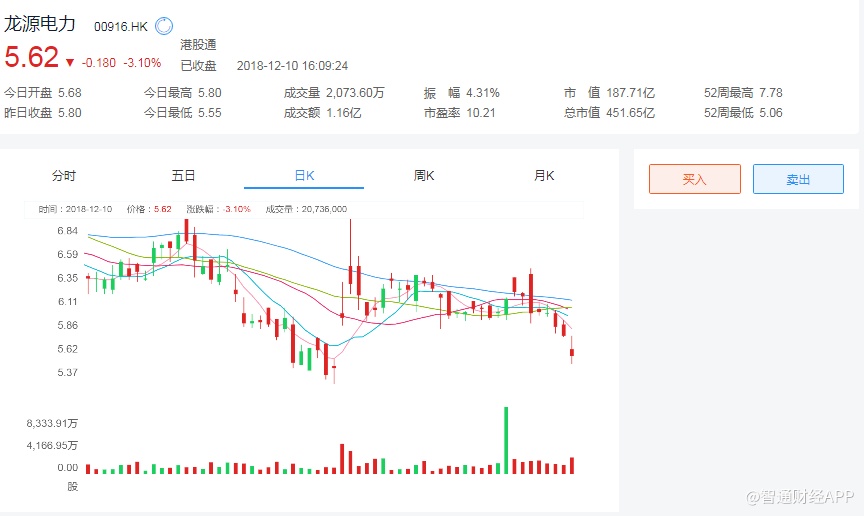
Task: Switch to the 分时 chart tab
Action: pos(64,176)
